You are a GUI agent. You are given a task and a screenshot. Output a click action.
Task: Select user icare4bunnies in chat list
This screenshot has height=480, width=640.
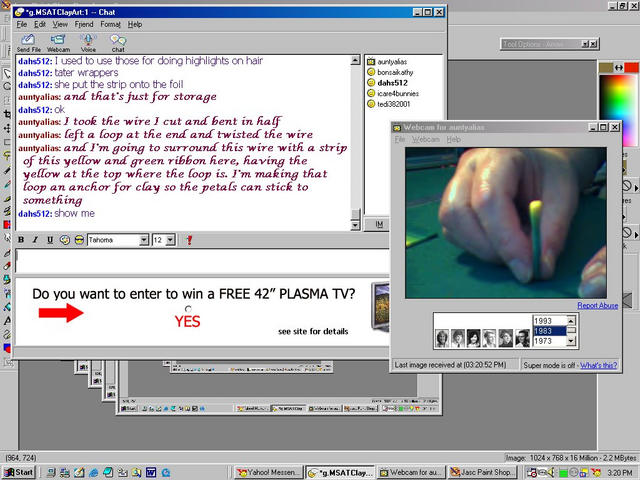click(398, 93)
